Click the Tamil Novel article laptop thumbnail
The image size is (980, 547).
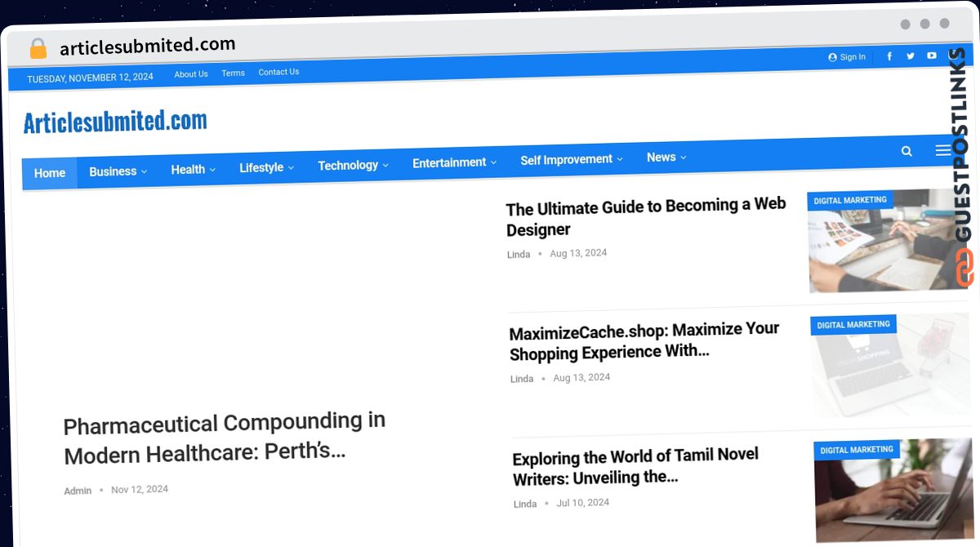click(x=893, y=490)
